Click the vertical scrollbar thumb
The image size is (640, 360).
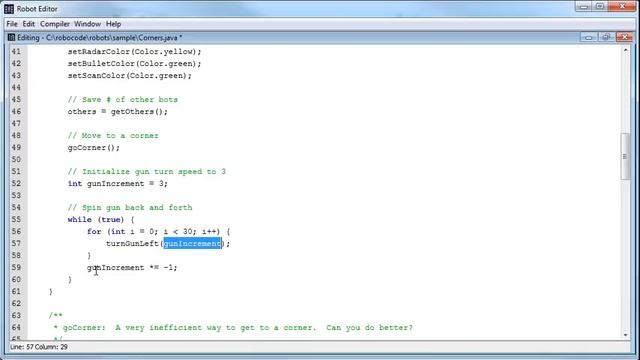pyautogui.click(x=625, y=156)
